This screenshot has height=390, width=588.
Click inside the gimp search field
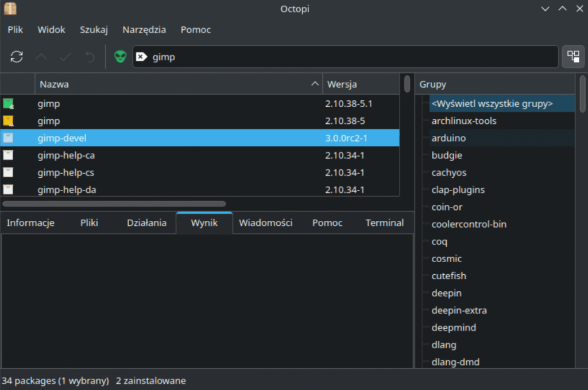pos(345,57)
